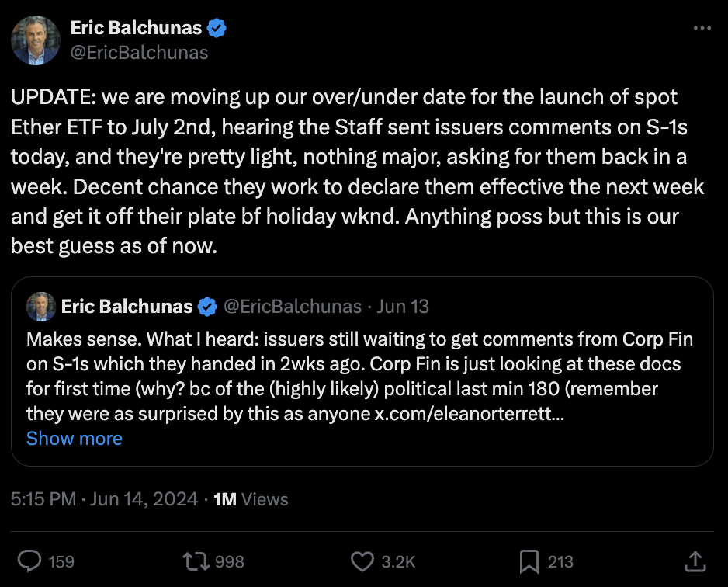The width and height of the screenshot is (728, 587).
Task: Click the blue verified badge next to main author
Action: 217,28
